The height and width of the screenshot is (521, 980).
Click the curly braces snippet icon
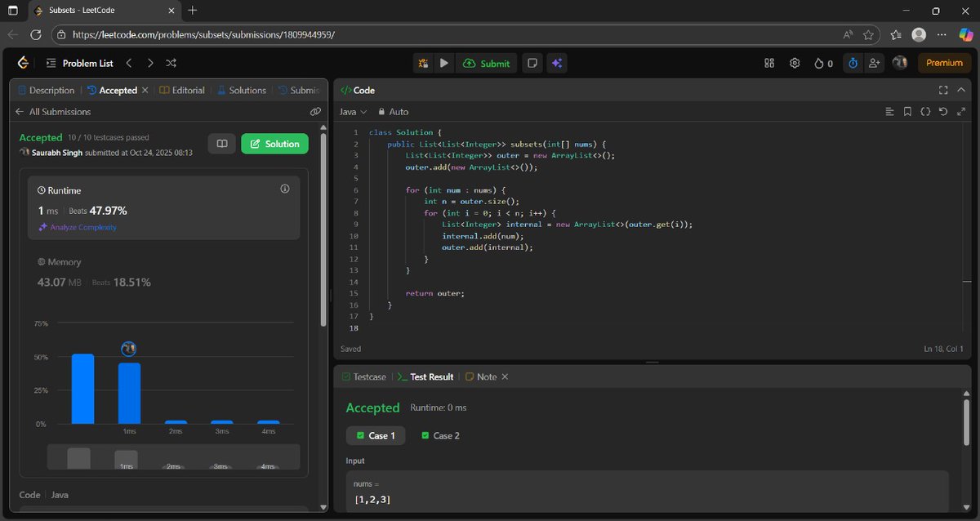click(925, 112)
